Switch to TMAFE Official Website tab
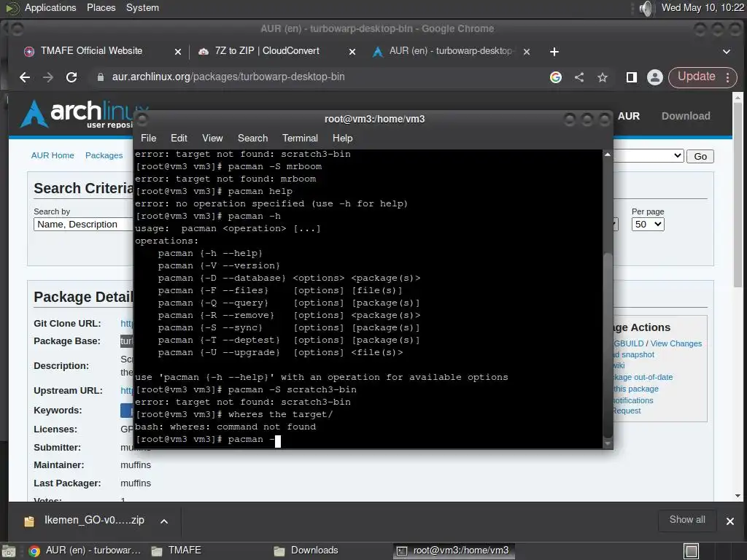The height and width of the screenshot is (560, 747). [x=90, y=51]
